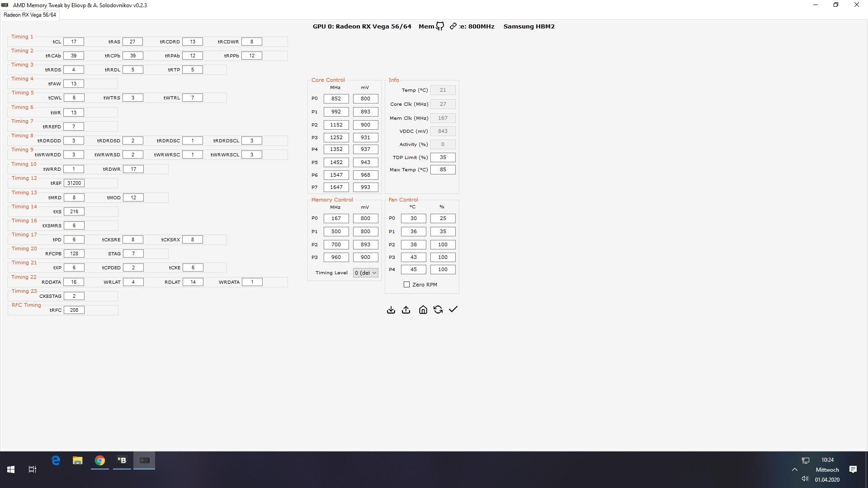Click the tXS field showing 216
The image size is (868, 488).
[74, 211]
